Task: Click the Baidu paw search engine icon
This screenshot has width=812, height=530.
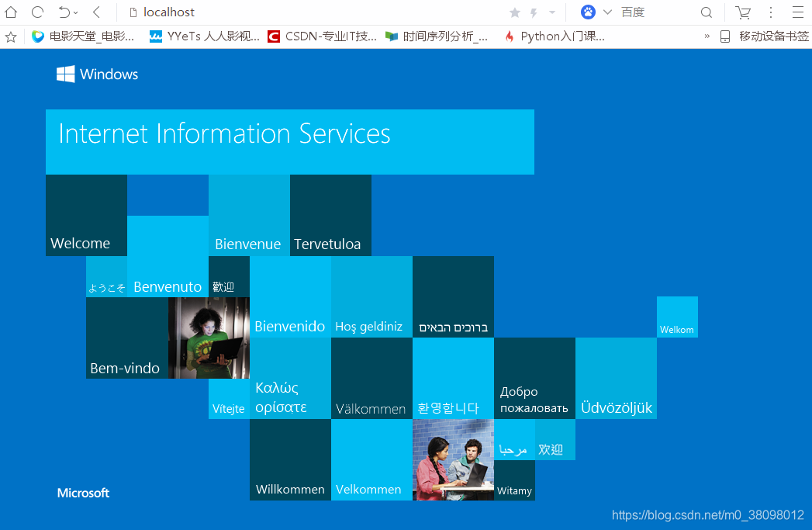Action: [589, 12]
